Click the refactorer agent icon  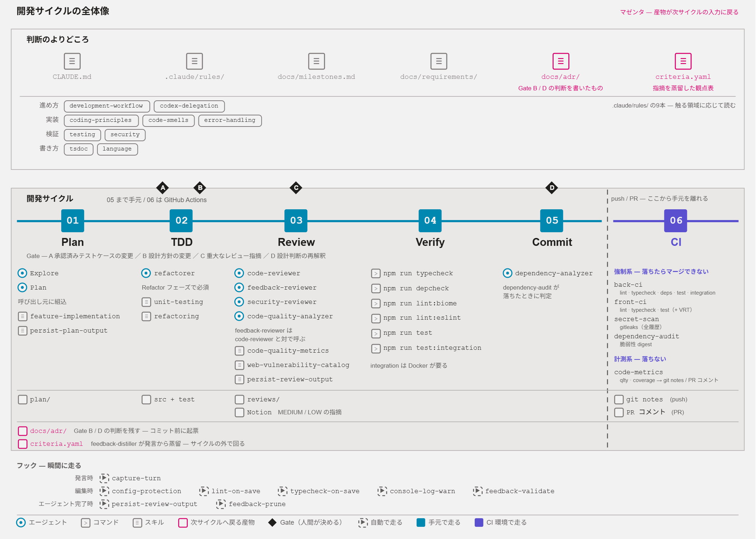146,273
